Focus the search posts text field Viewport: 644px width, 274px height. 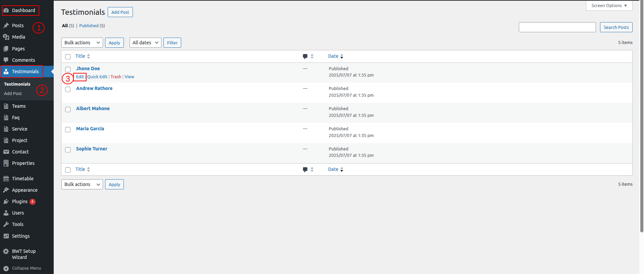557,27
